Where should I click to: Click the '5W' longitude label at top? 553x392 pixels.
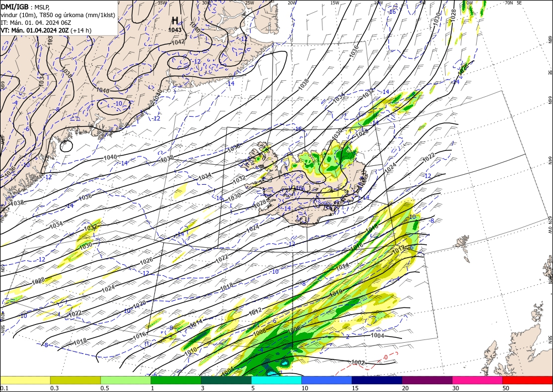[x=422, y=2]
